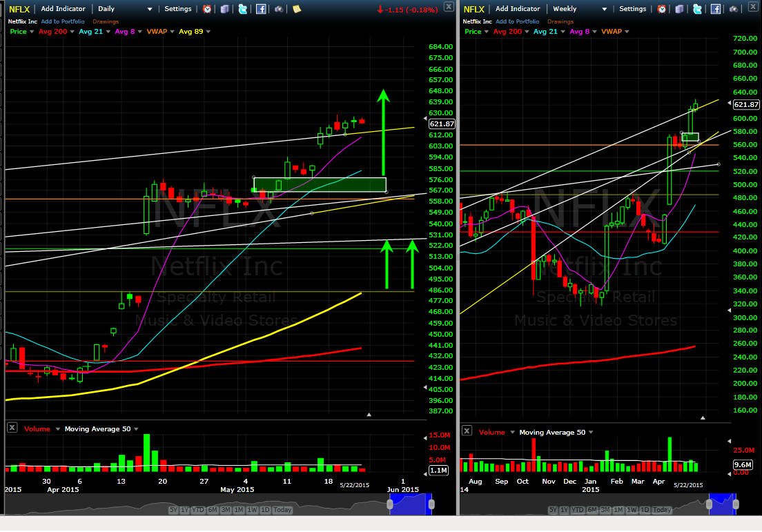Open Settings in Daily chart
Image resolution: width=762 pixels, height=532 pixels.
click(178, 9)
